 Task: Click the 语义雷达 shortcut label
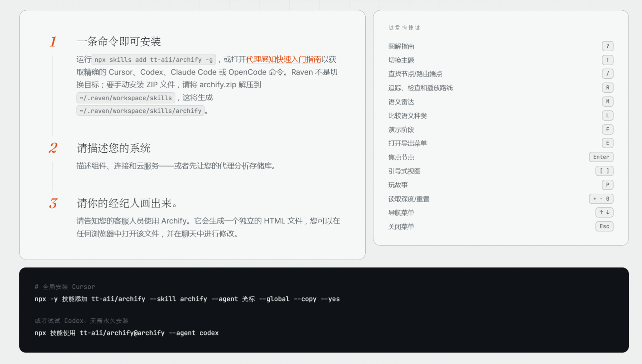pyautogui.click(x=401, y=102)
